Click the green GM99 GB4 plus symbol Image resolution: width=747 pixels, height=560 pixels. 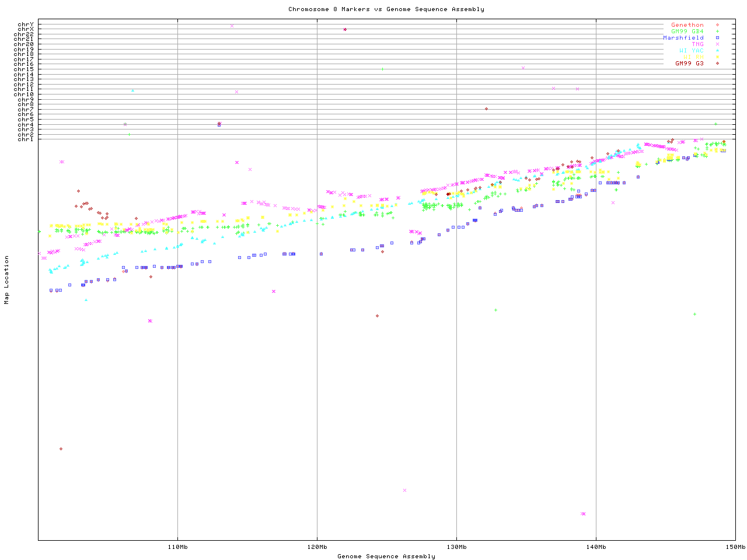point(717,32)
